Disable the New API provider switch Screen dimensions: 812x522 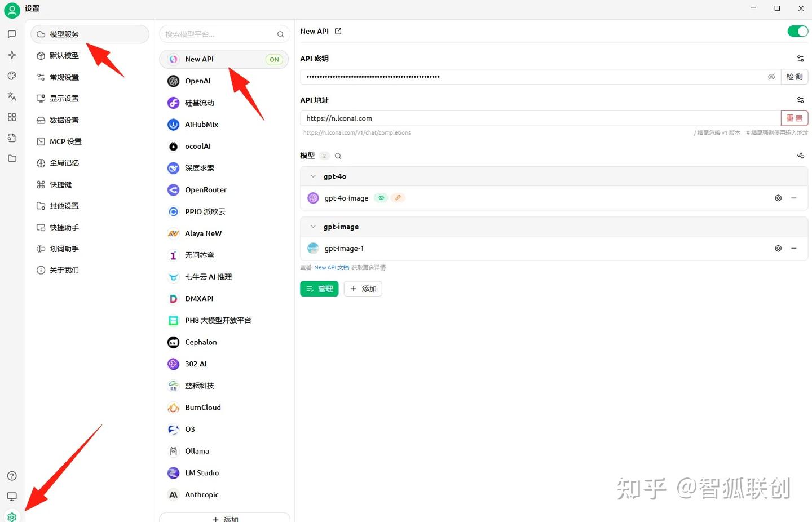click(x=797, y=31)
